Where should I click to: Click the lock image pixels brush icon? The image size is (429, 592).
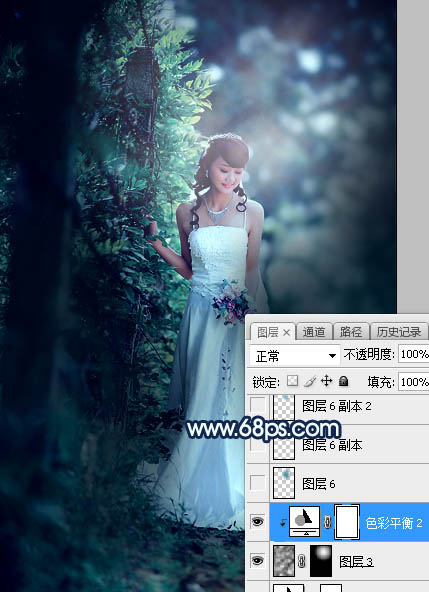click(310, 381)
